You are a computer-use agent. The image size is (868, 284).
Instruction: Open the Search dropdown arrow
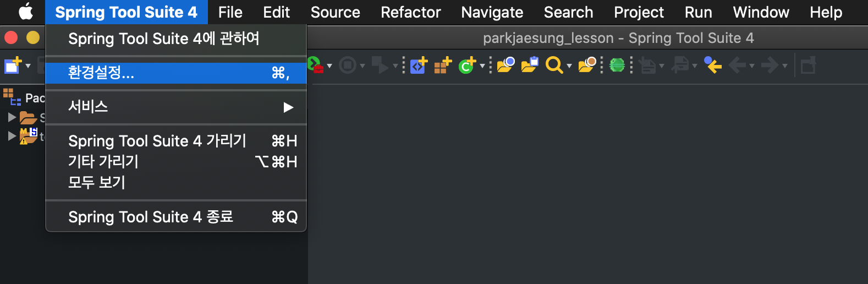[569, 66]
